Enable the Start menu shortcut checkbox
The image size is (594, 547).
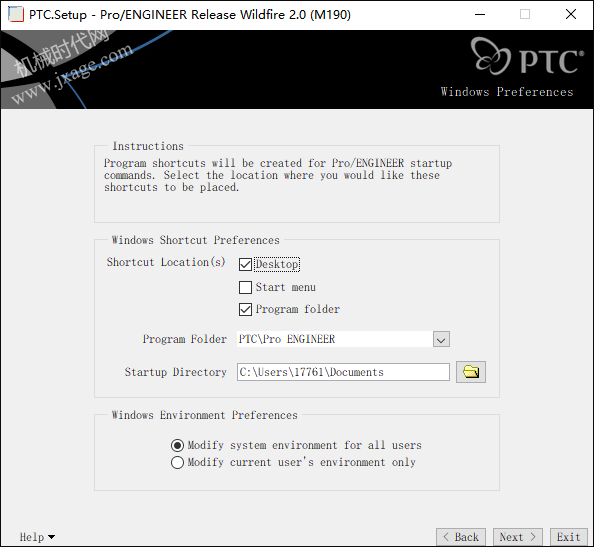pyautogui.click(x=245, y=287)
